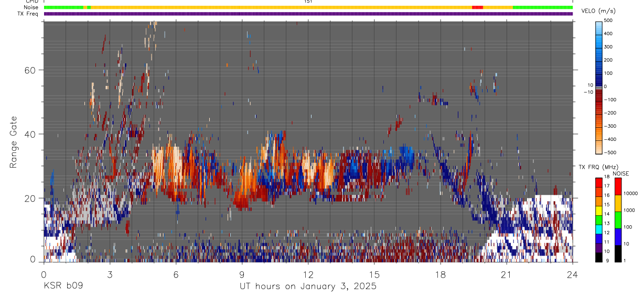
Task: Click the 'NOISE' legend title
Action: click(620, 173)
